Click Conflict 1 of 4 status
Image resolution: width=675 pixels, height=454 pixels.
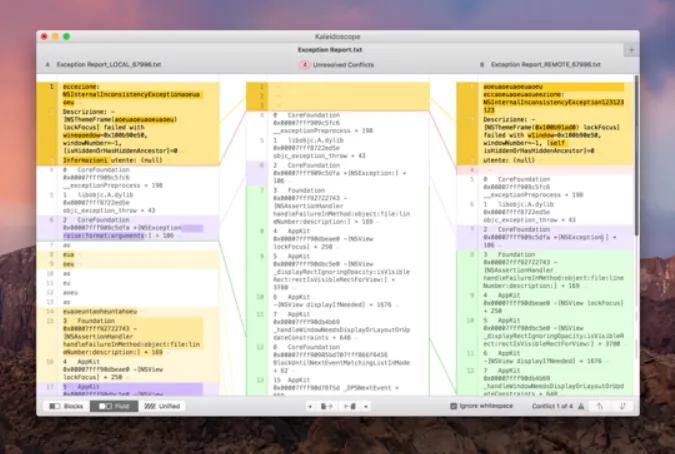pos(552,406)
